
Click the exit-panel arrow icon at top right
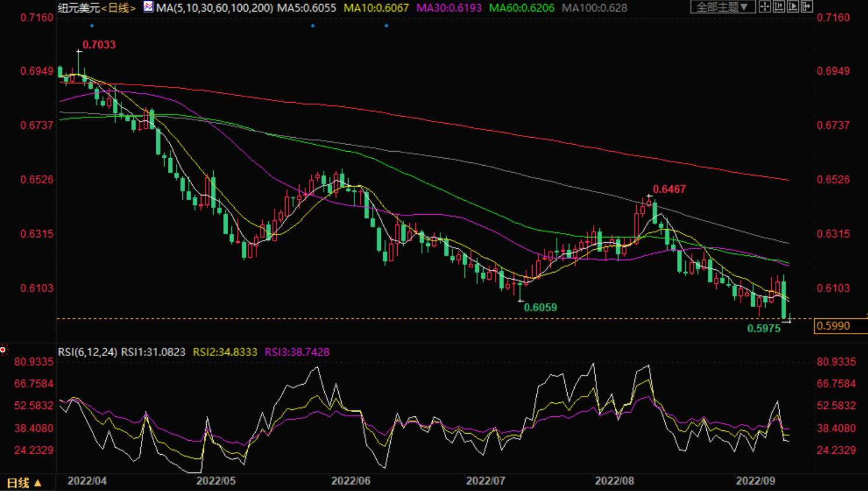pyautogui.click(x=807, y=7)
